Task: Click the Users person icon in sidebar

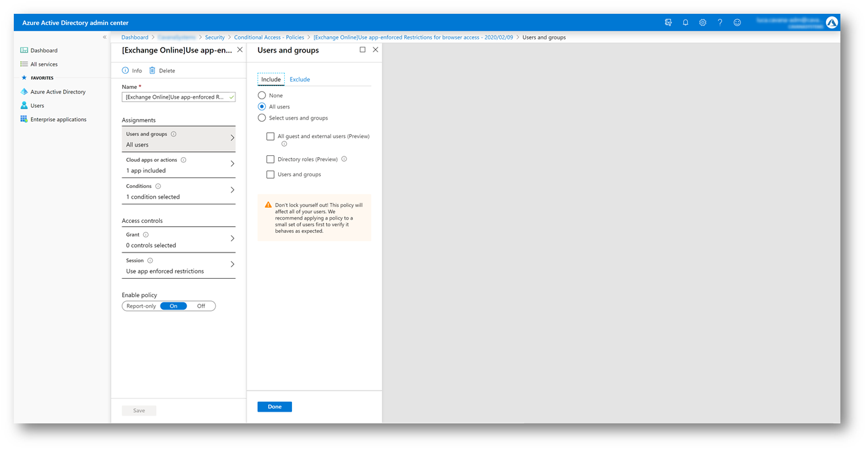Action: tap(24, 105)
